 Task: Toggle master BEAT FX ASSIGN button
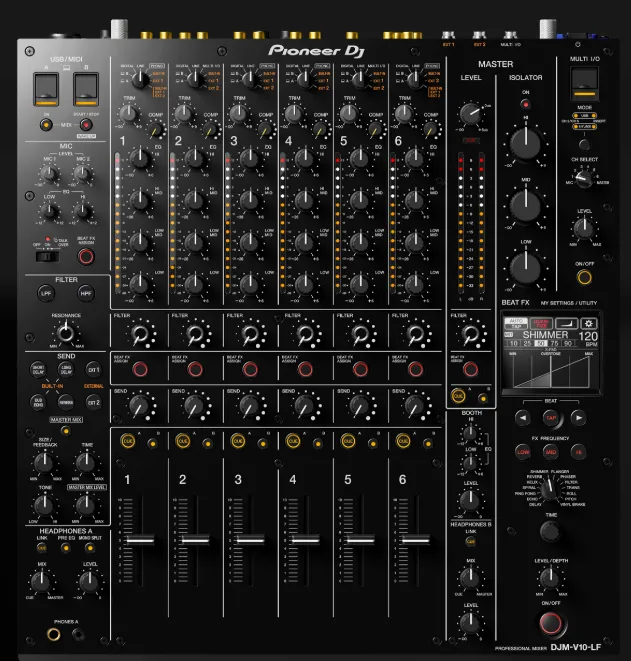pyautogui.click(x=470, y=369)
